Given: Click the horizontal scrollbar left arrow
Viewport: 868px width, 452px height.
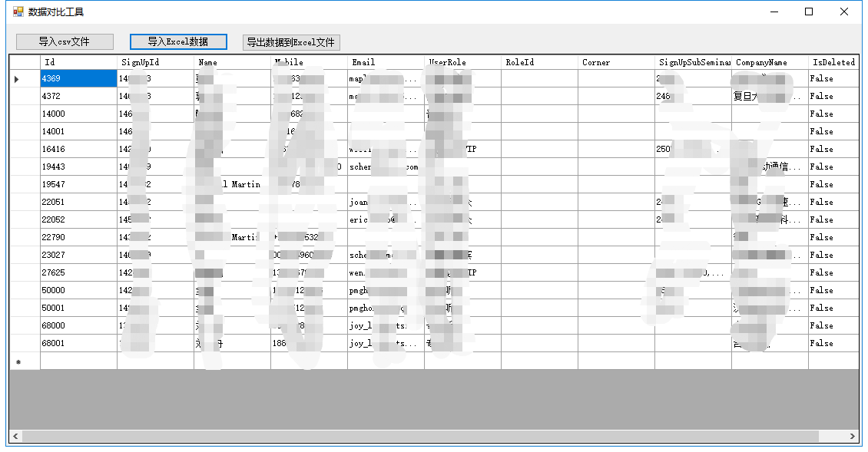Looking at the screenshot, I should click(15, 437).
